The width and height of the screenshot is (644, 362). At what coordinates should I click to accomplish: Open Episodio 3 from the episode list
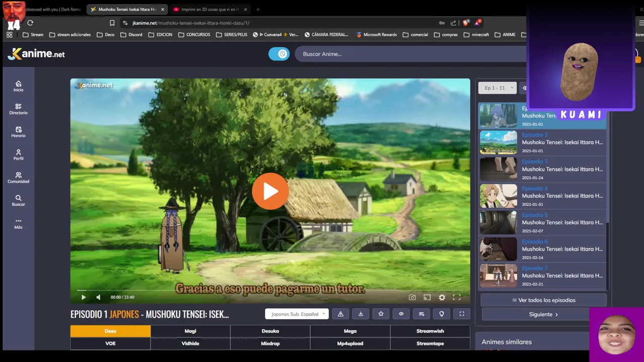pos(542,169)
